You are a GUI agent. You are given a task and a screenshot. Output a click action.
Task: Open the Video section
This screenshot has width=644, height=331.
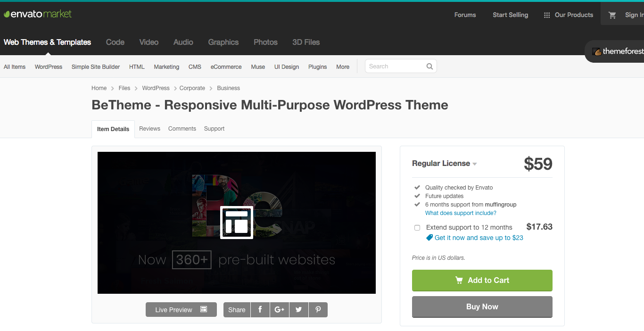point(149,42)
